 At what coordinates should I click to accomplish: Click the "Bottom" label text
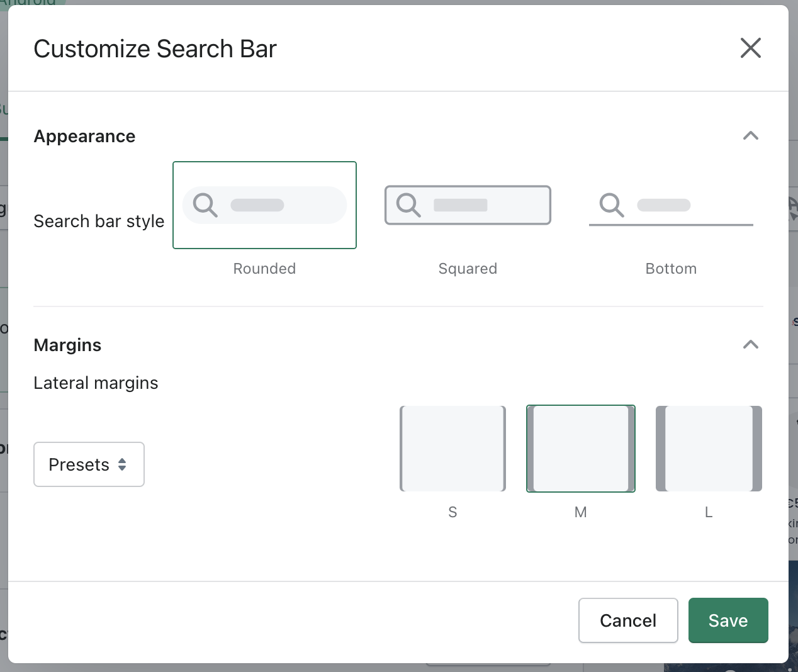pos(671,269)
